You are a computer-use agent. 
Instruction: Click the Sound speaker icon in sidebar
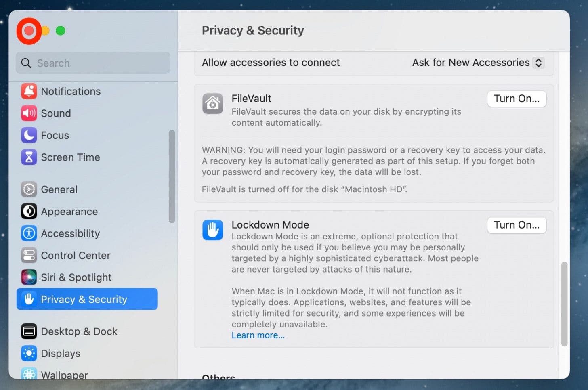click(29, 113)
